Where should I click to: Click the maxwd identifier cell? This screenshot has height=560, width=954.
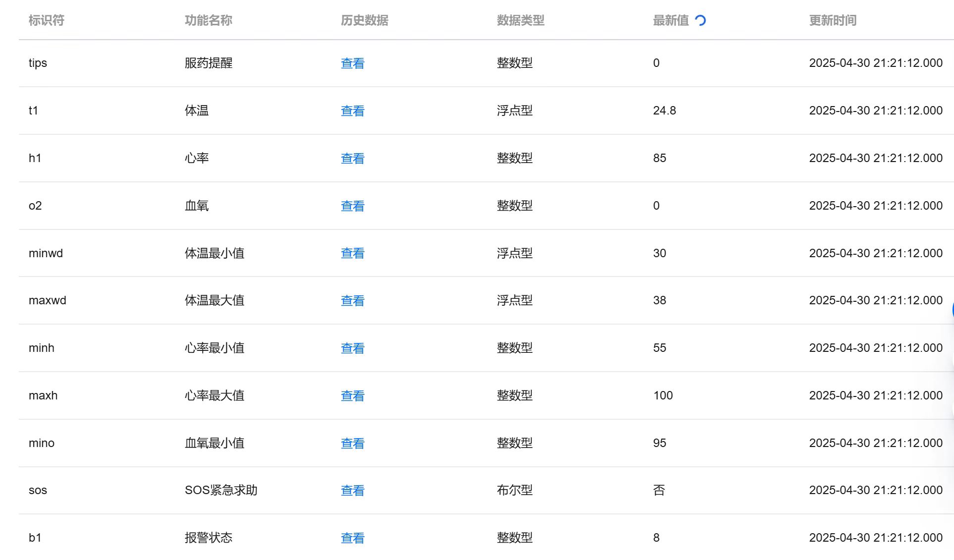pos(48,300)
